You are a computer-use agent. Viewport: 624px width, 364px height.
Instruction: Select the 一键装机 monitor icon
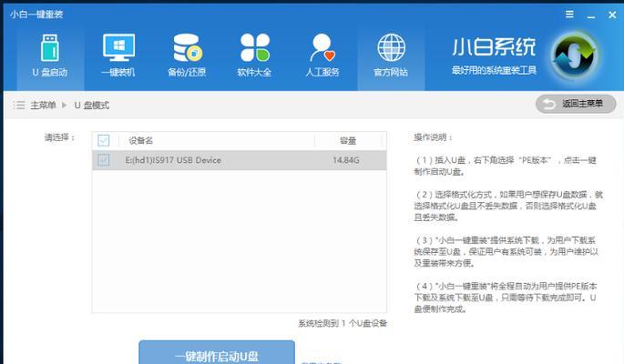[118, 56]
